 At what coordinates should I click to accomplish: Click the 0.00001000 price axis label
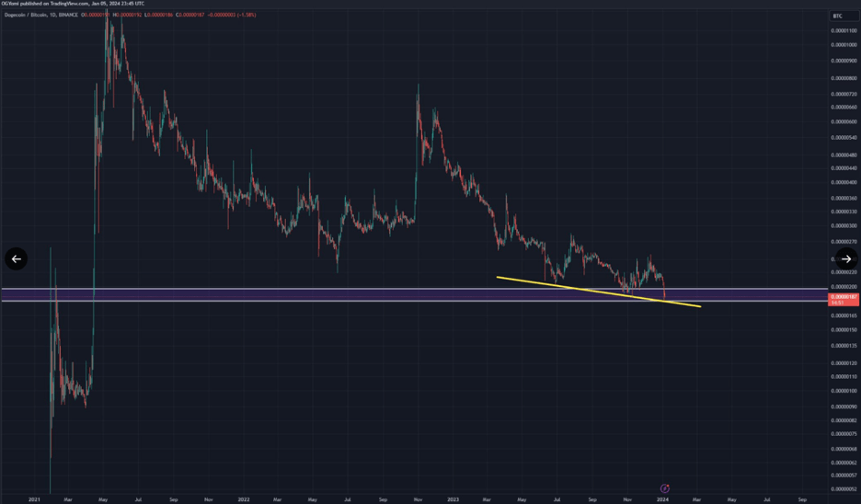pyautogui.click(x=844, y=45)
